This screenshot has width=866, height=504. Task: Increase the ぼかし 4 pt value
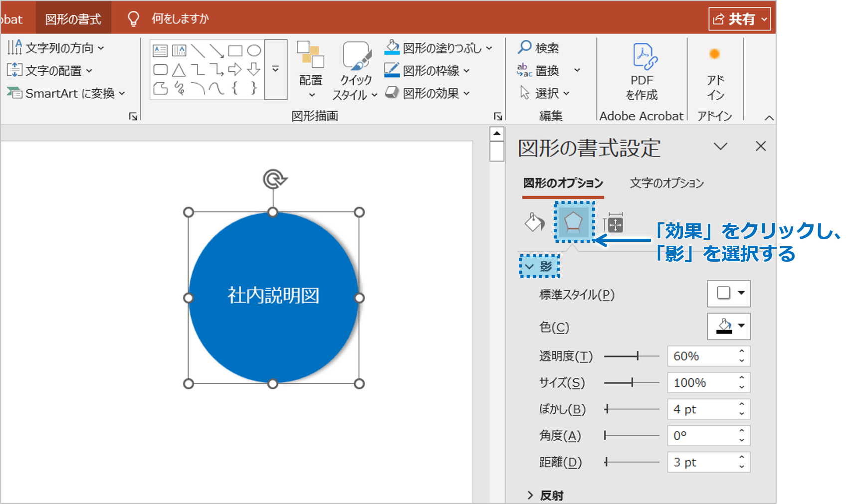pyautogui.click(x=742, y=404)
